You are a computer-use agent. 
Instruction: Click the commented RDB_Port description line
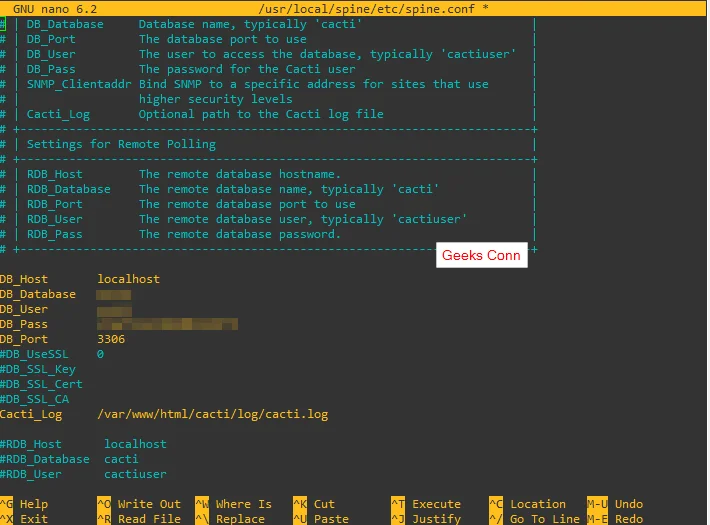tap(191, 204)
